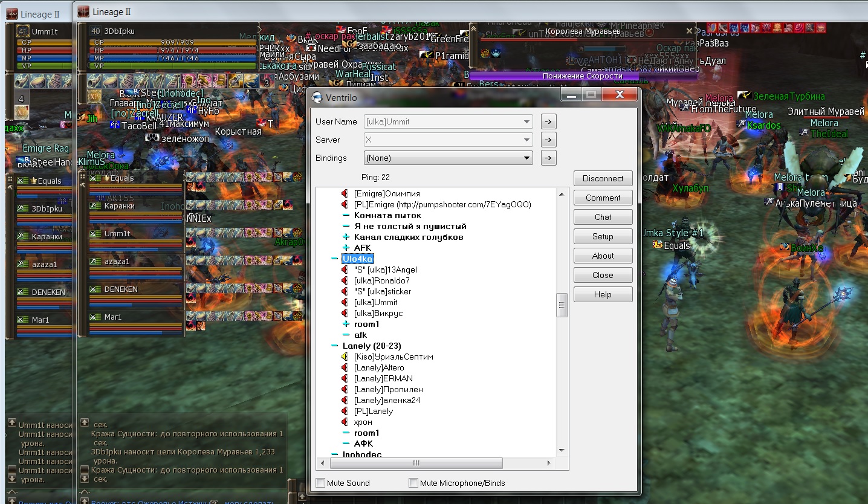This screenshot has width=868, height=504.
Task: Click the class icon beside Каранки in 3DbIpku's party list
Action: click(96, 206)
